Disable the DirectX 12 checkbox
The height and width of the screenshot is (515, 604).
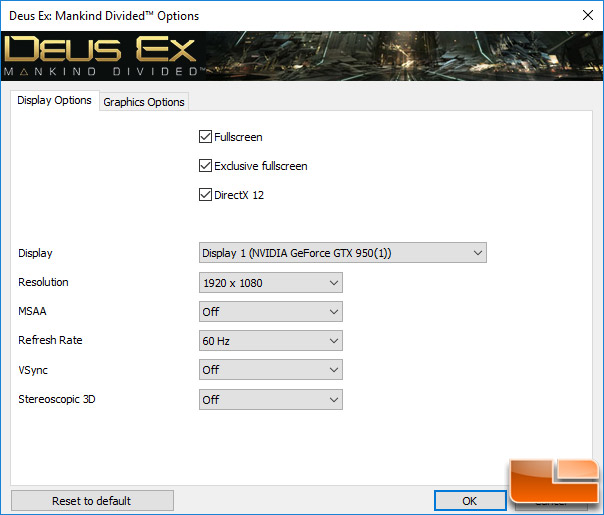(205, 195)
